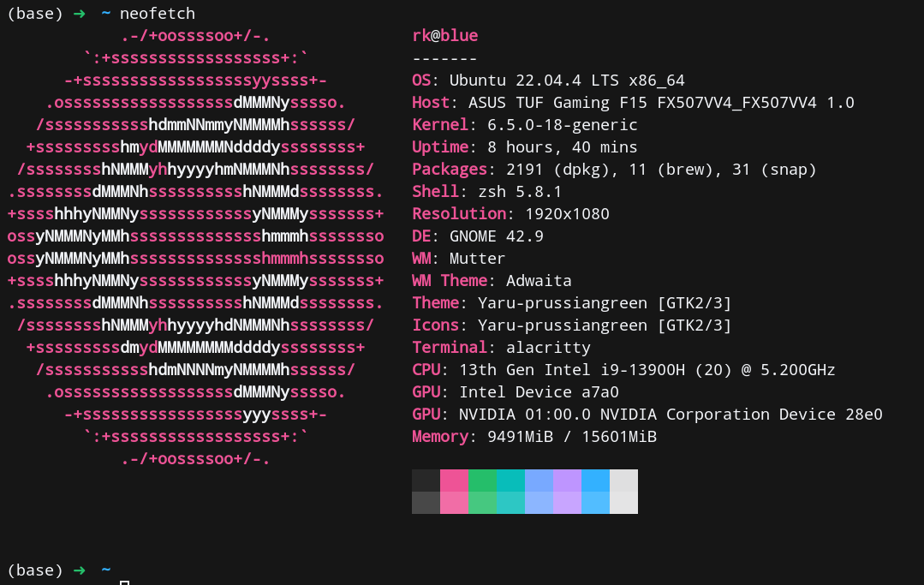The height and width of the screenshot is (585, 924).
Task: Select the WM Mutter line
Action: pyautogui.click(x=458, y=259)
